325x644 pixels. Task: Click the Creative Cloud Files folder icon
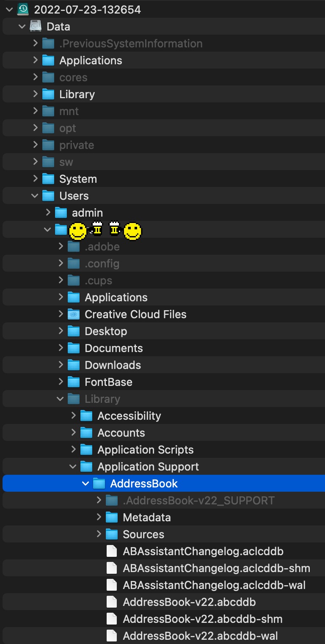pos(74,314)
